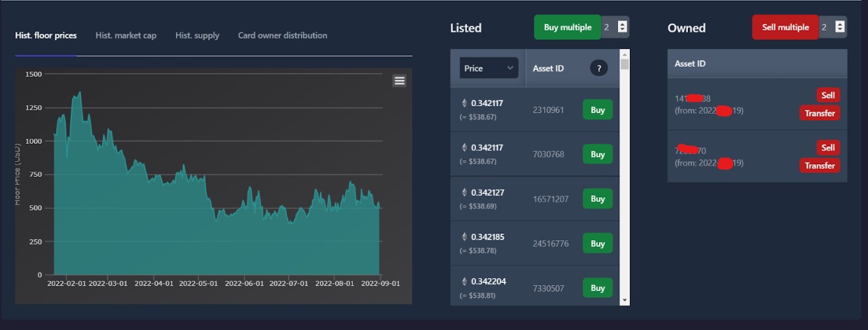
Task: Click the Sell multiple quantity stepper
Action: 840,27
